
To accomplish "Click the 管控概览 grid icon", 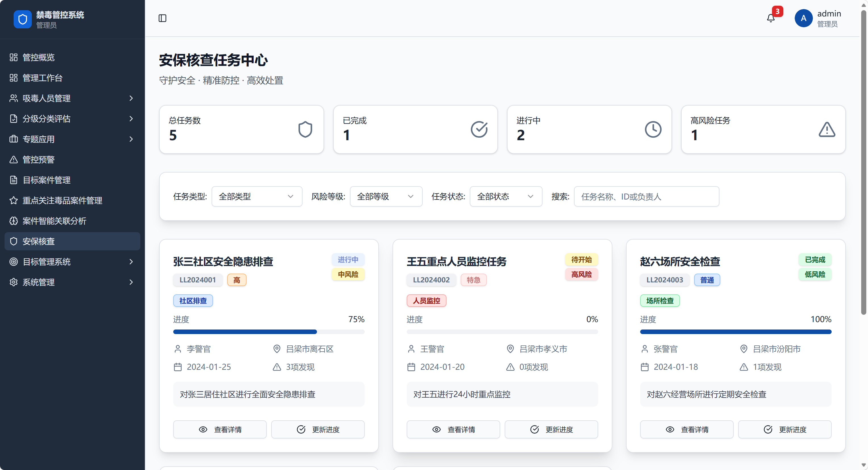I will click(13, 57).
